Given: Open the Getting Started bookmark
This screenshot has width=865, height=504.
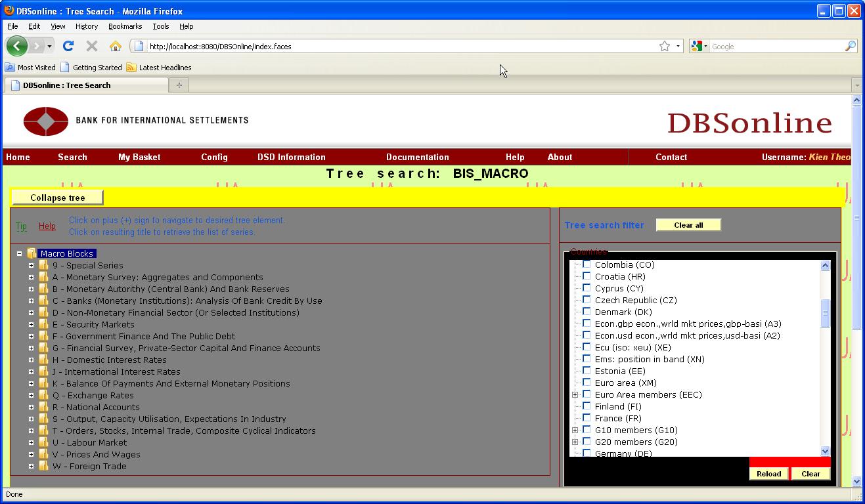Looking at the screenshot, I should click(x=91, y=67).
